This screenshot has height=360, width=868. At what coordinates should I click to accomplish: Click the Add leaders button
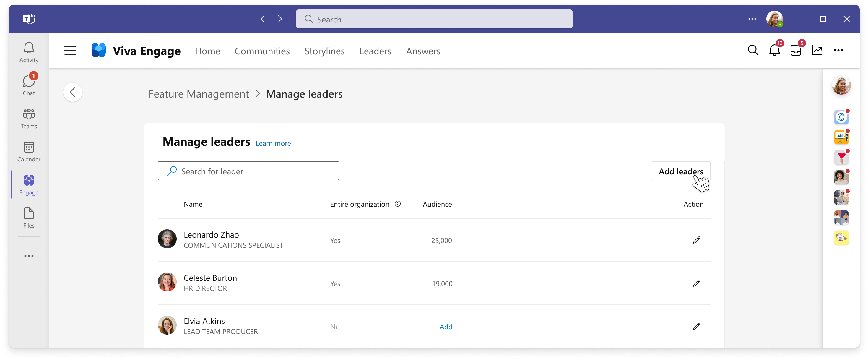(681, 171)
